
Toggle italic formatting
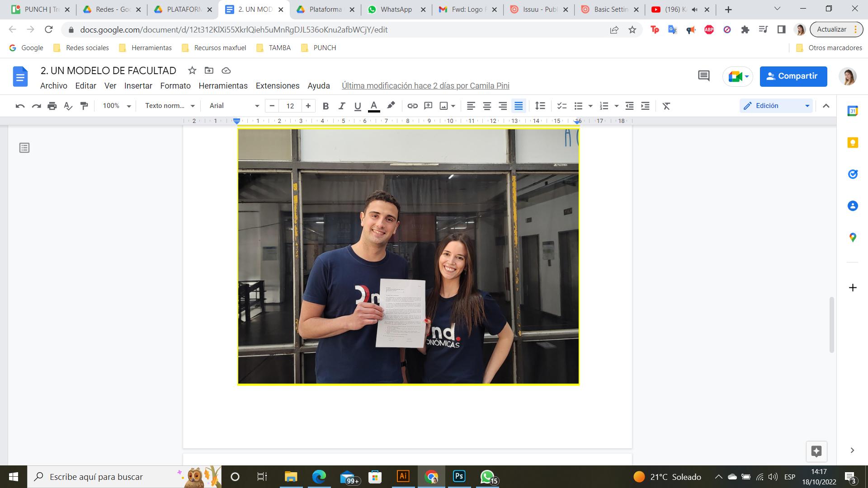pos(341,106)
